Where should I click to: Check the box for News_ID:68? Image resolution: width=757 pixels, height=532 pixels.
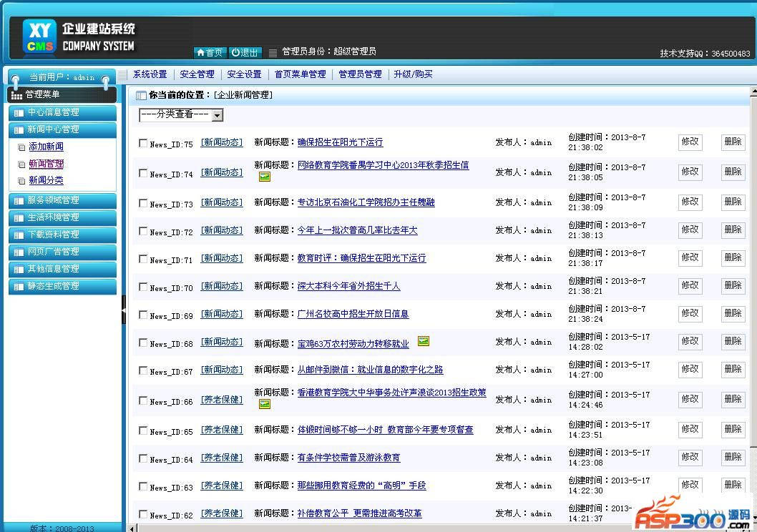coord(143,343)
